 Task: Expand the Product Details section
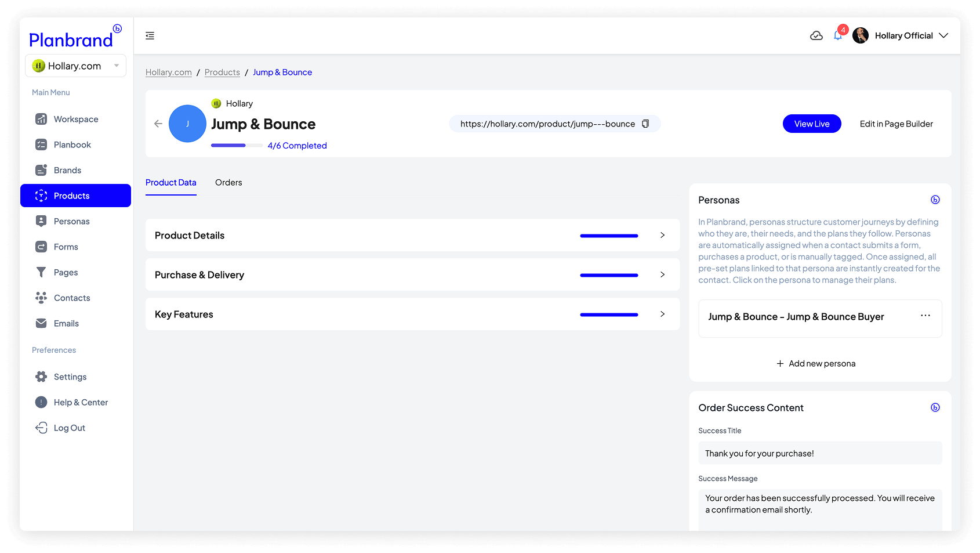[662, 236]
